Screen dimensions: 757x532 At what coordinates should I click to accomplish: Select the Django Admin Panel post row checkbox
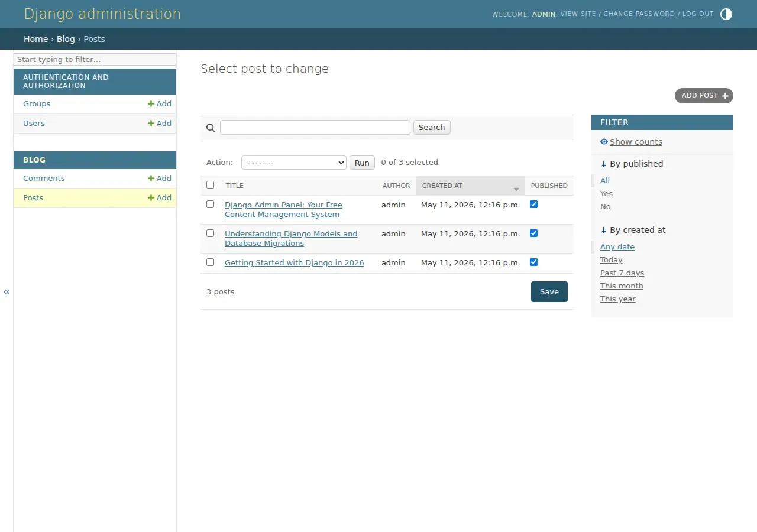pyautogui.click(x=210, y=205)
